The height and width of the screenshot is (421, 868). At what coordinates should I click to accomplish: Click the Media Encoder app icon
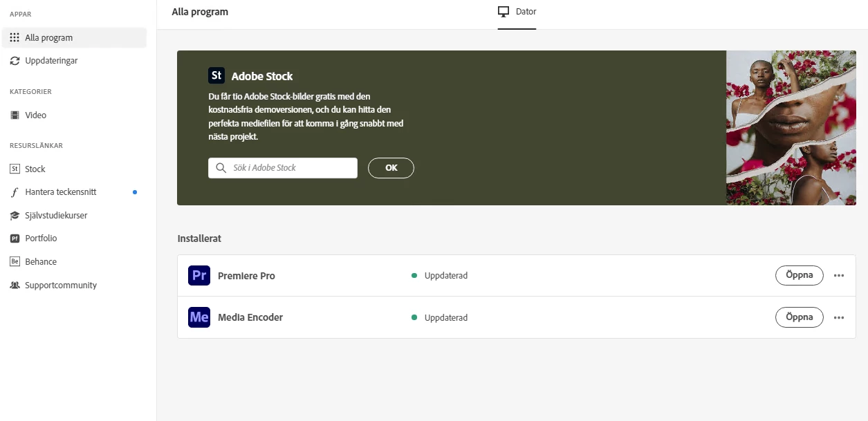pyautogui.click(x=199, y=317)
